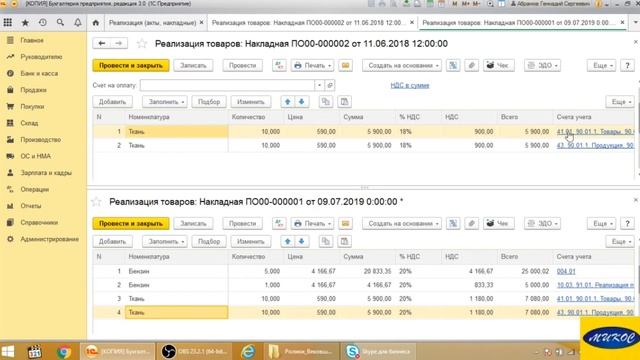640x360 pixels.
Task: Close the Накладная ПО00-000002 tab
Action: [412, 22]
